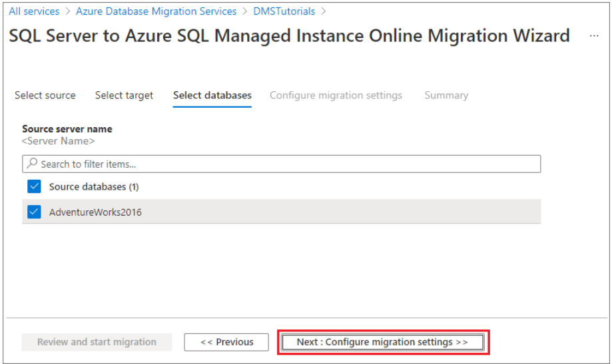Open the All services breadcrumb link
Screen dimensions: 612x364
pyautogui.click(x=34, y=11)
